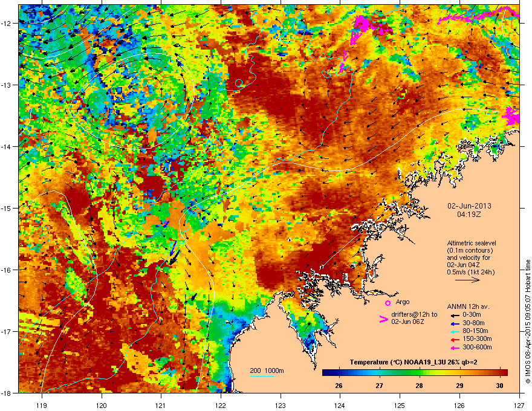Click the Argo legend label
The width and height of the screenshot is (532, 411).
point(403,302)
